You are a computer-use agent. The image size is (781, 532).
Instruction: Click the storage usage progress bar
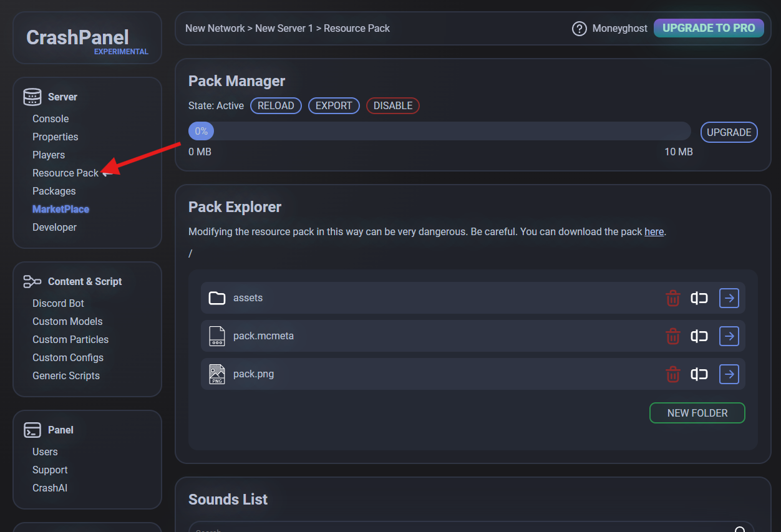pos(439,132)
